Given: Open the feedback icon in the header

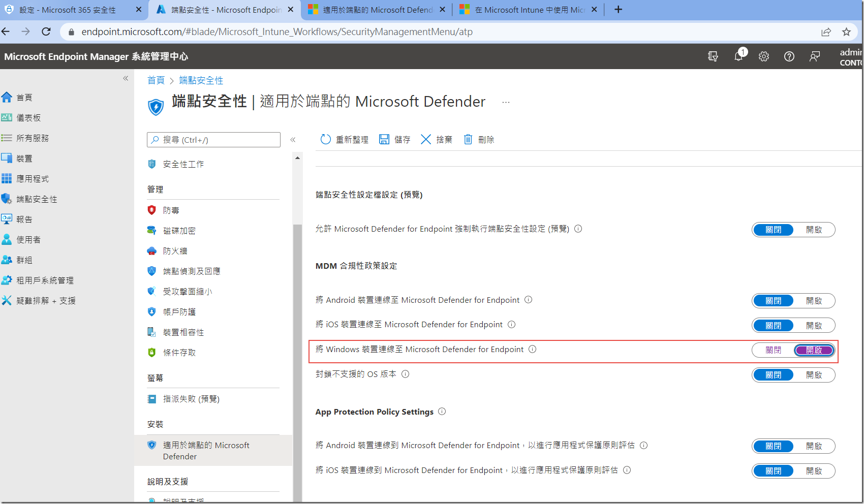Looking at the screenshot, I should pyautogui.click(x=815, y=56).
